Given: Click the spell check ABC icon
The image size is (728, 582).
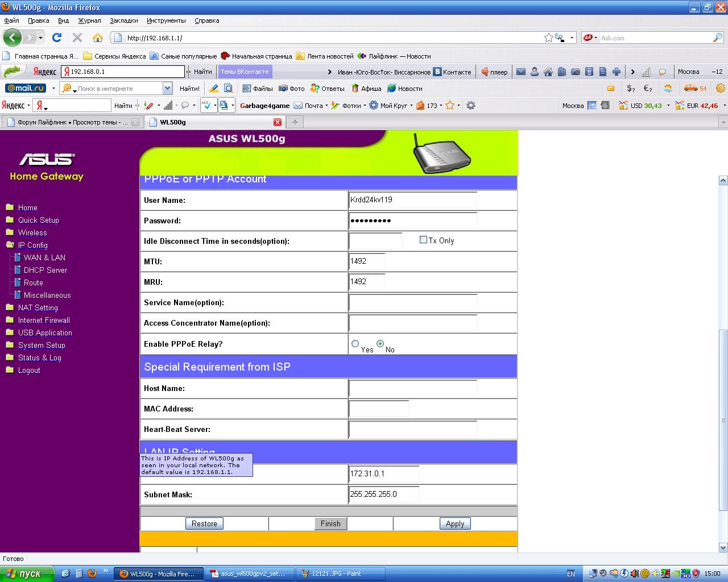Looking at the screenshot, I should (x=207, y=105).
